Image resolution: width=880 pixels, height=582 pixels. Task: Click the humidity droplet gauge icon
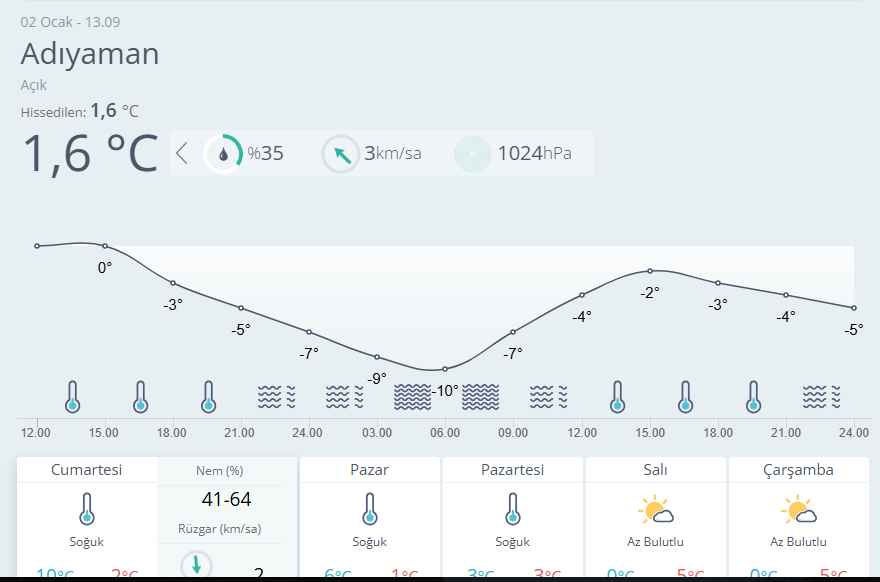[223, 153]
